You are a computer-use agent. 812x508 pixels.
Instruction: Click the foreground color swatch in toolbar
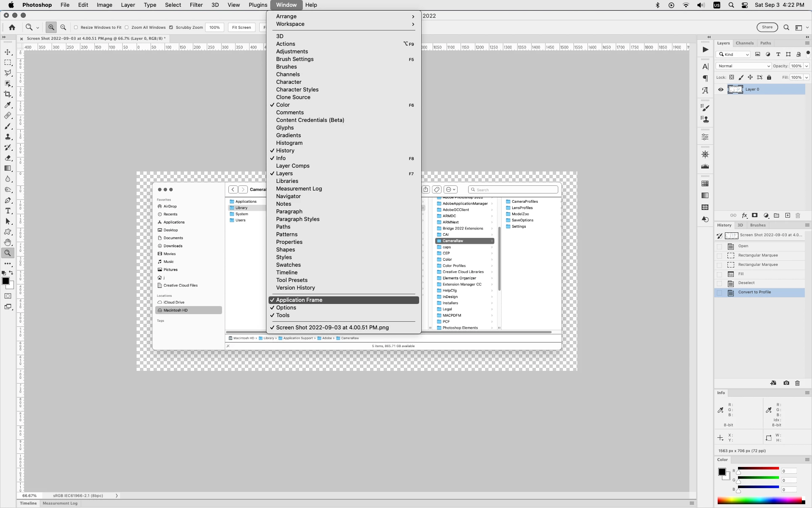[x=5, y=281]
